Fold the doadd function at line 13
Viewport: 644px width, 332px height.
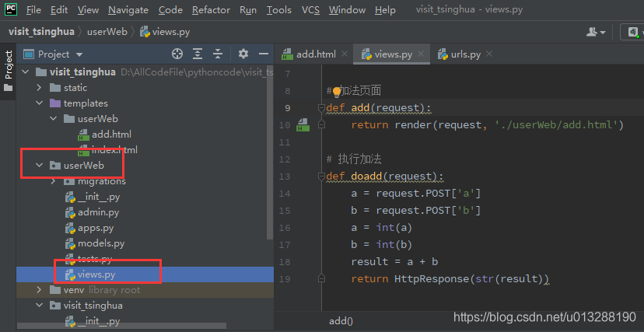tap(321, 176)
